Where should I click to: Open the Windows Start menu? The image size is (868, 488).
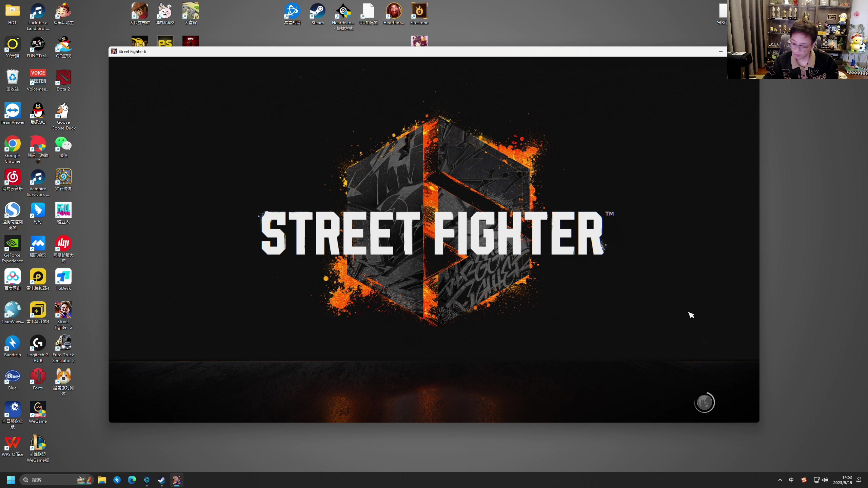pos(11,480)
